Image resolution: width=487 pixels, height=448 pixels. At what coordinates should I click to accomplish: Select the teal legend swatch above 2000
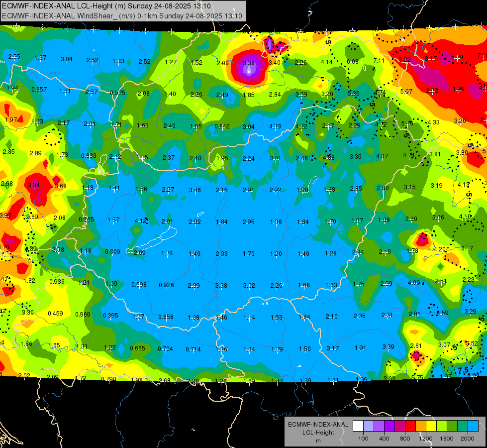pyautogui.click(x=462, y=426)
